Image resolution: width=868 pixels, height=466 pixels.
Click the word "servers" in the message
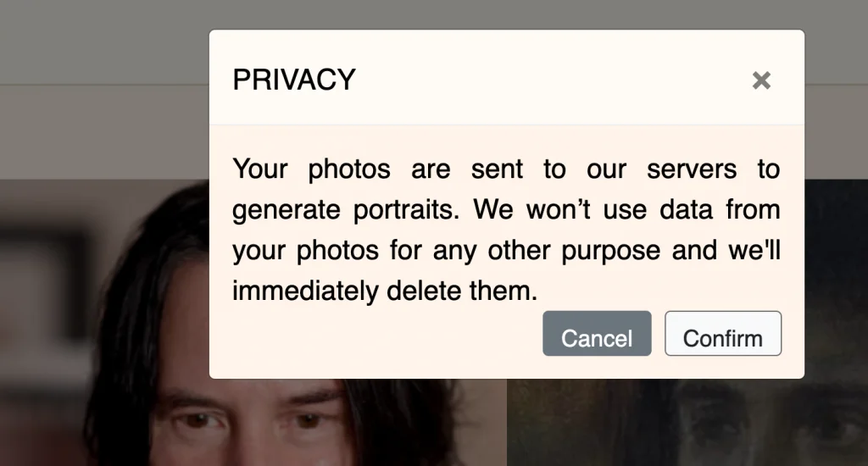click(692, 169)
